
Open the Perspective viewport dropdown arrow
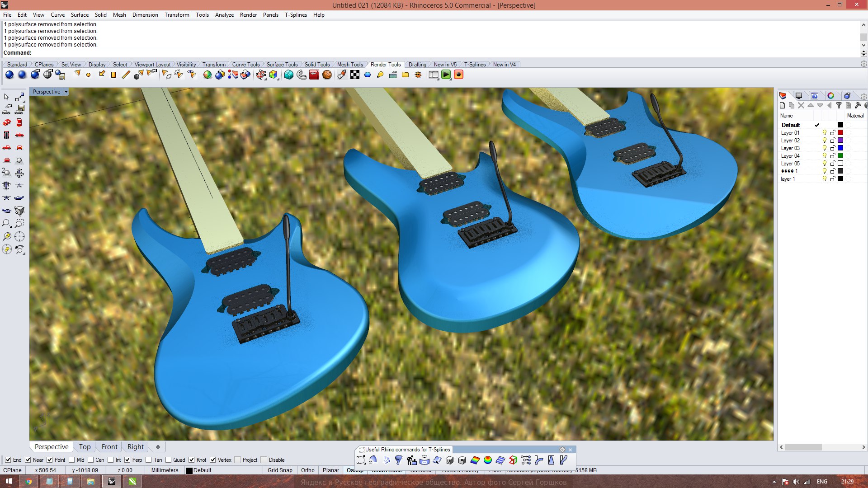pos(66,92)
